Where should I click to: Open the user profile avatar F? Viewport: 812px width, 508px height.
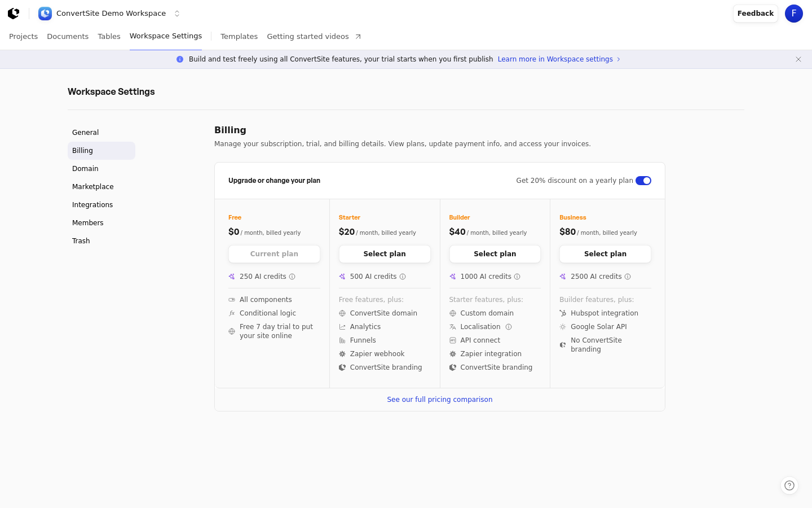(x=794, y=14)
